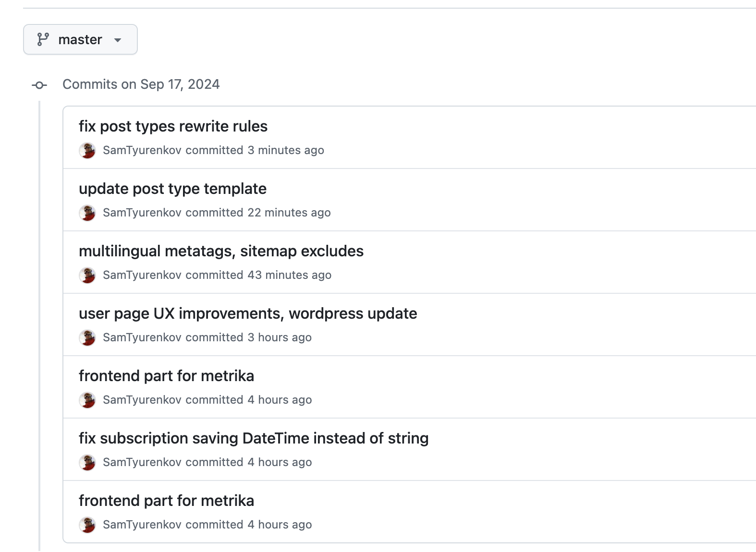Click SamTyurenkov name on 22 minutes ago commit
The image size is (756, 552).
[142, 213]
